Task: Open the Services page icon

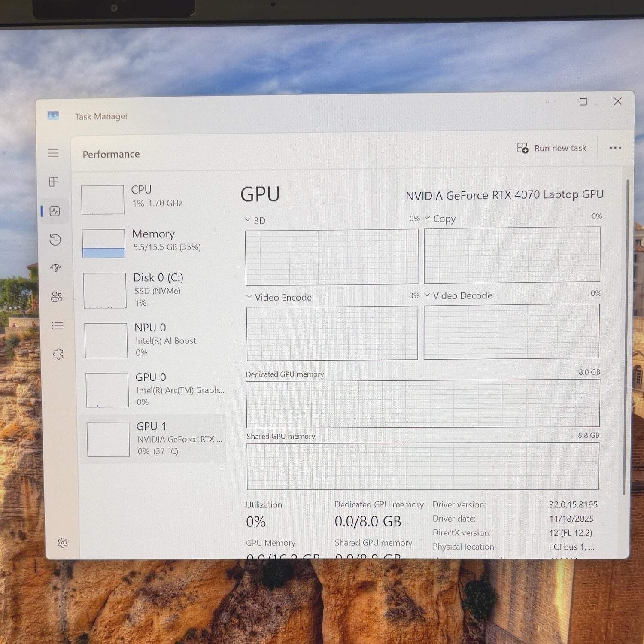Action: tap(58, 354)
